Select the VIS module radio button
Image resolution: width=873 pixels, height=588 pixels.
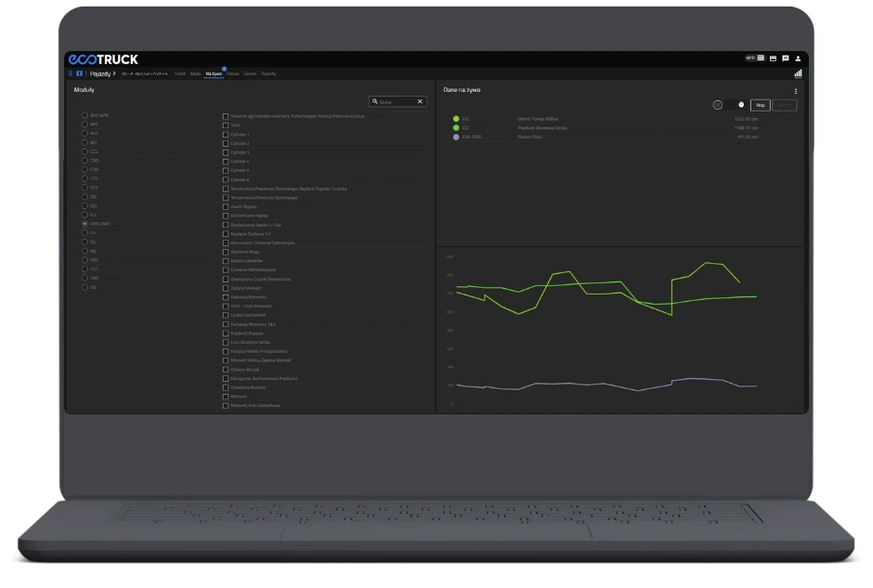coord(85,287)
